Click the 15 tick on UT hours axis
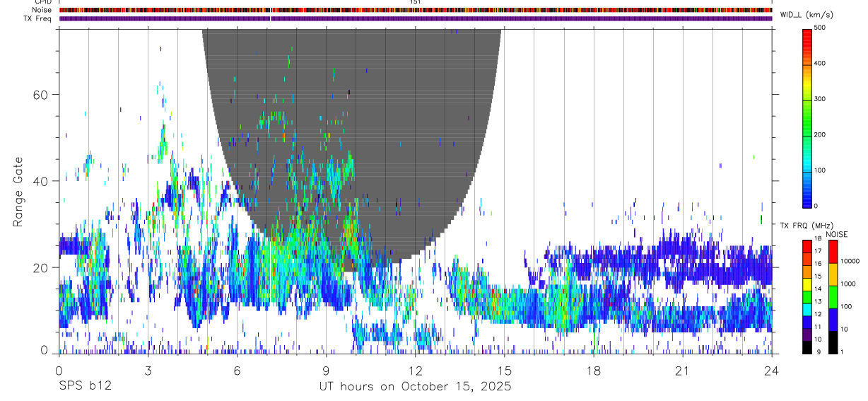Image resolution: width=868 pixels, height=401 pixels. 505,371
